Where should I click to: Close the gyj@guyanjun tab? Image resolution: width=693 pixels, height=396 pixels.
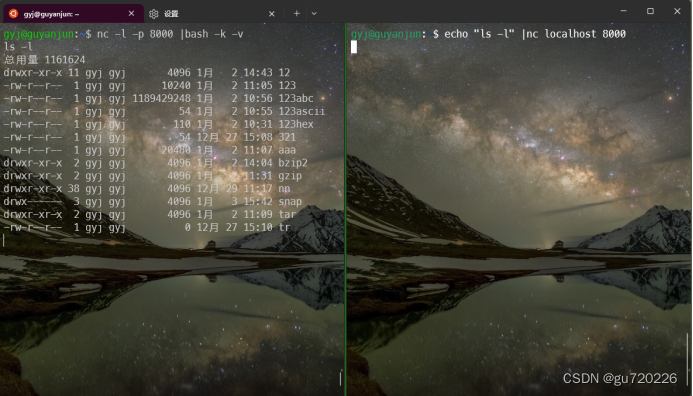click(x=131, y=14)
